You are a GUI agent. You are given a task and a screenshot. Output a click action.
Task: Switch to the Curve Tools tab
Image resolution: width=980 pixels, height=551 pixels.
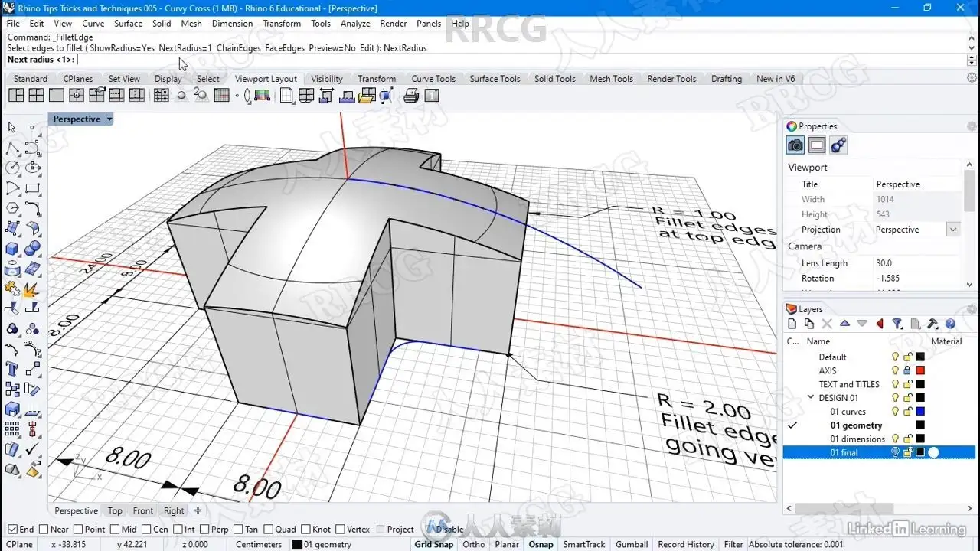(433, 79)
